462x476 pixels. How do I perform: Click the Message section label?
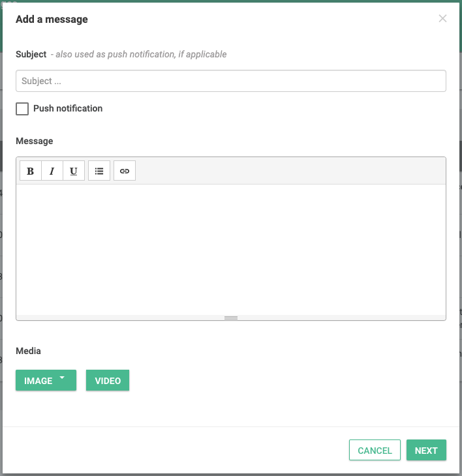35,141
